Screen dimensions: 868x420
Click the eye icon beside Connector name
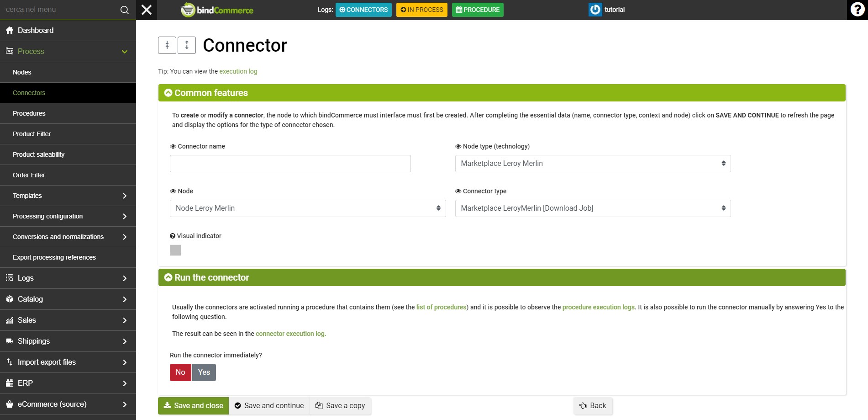(x=173, y=147)
